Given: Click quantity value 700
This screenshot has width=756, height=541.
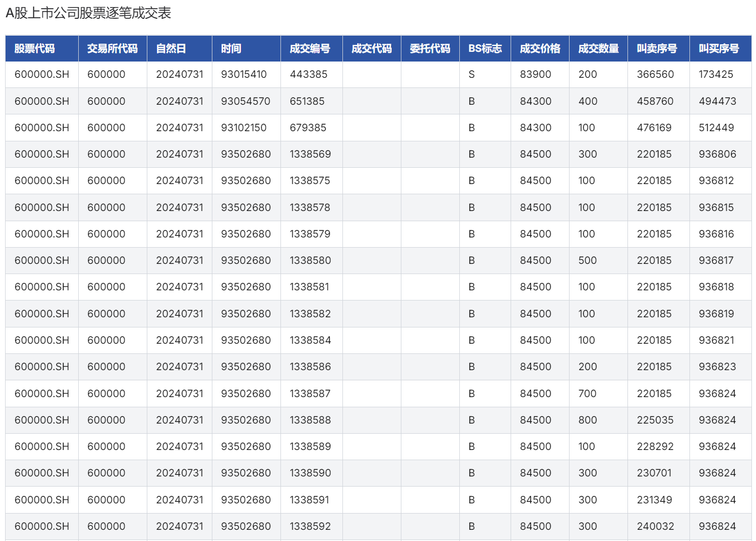Looking at the screenshot, I should click(587, 394).
